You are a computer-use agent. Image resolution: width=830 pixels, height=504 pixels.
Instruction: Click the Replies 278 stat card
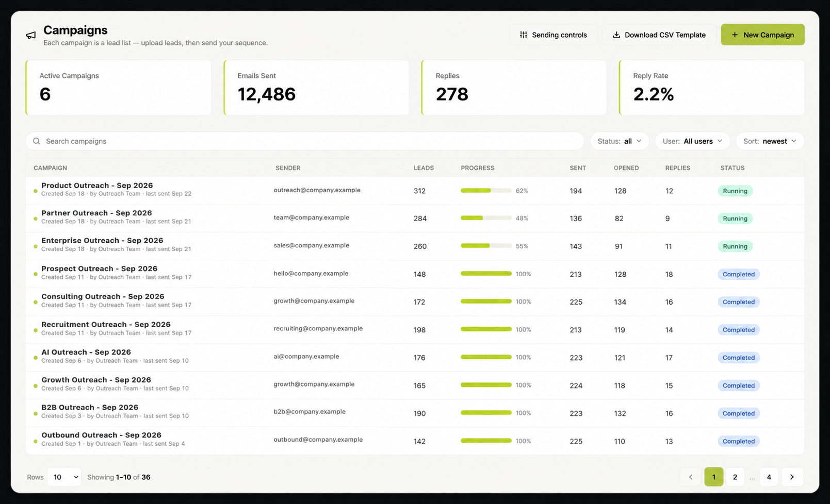pos(514,88)
